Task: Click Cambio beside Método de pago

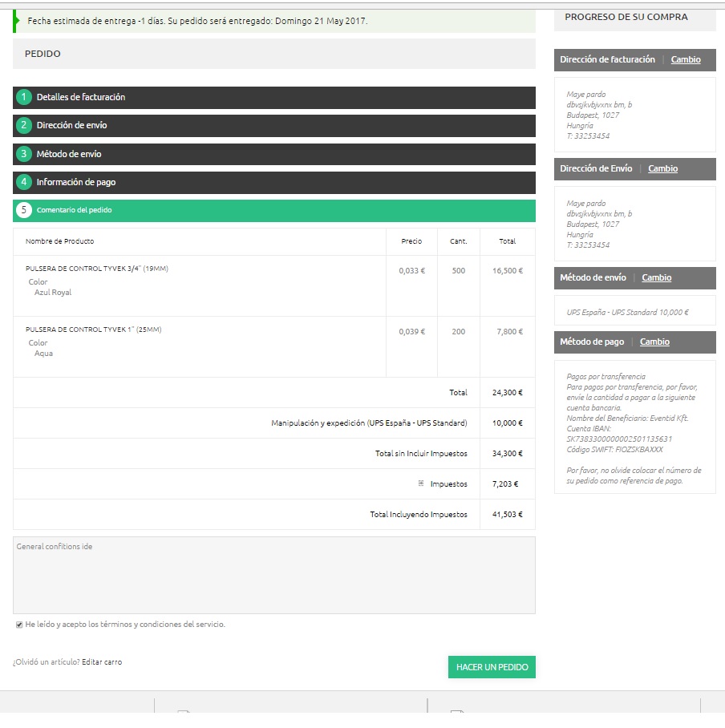Action: point(654,342)
